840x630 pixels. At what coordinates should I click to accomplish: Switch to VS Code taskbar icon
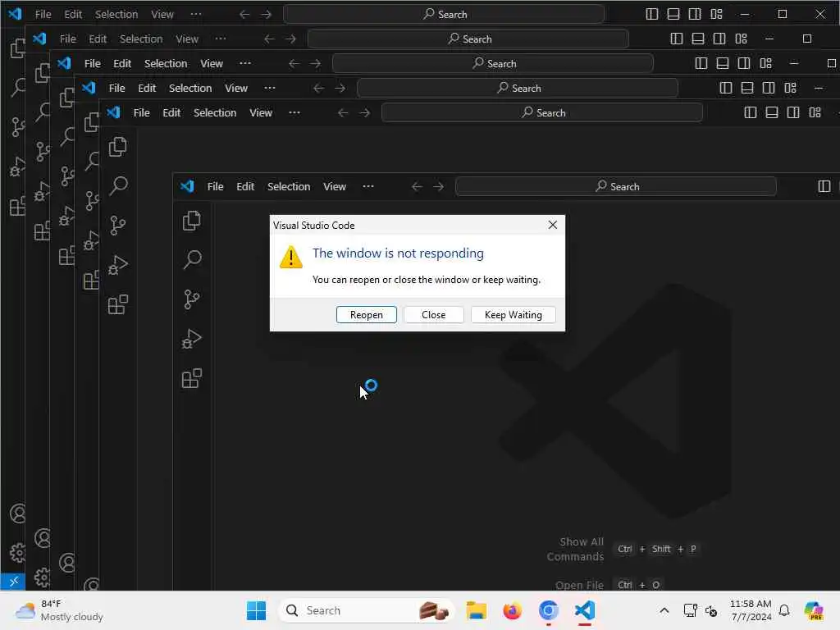click(584, 610)
